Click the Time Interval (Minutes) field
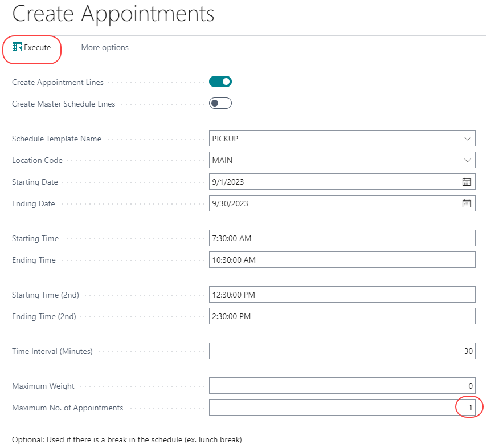This screenshot has height=448, width=491. click(x=342, y=351)
